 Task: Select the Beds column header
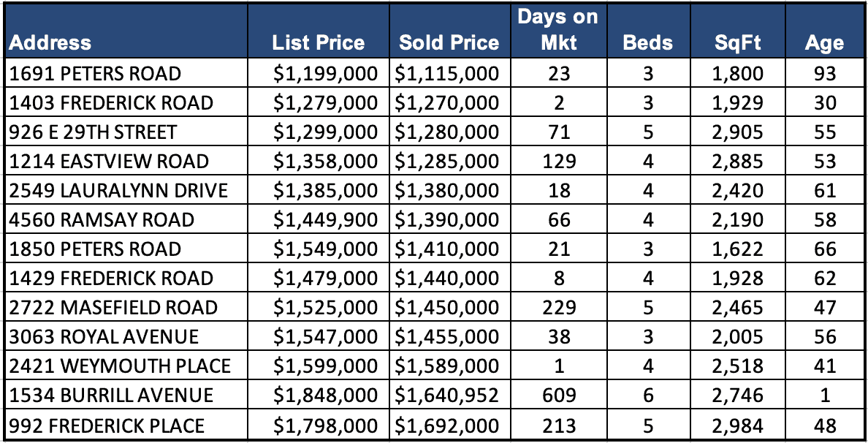[647, 42]
